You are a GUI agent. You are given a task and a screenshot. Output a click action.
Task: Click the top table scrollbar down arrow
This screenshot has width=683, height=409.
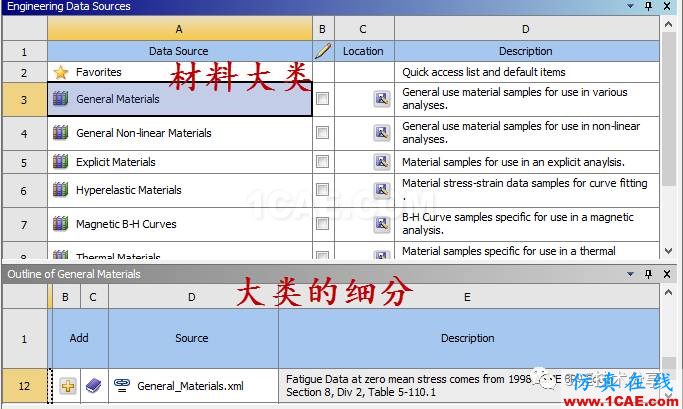pyautogui.click(x=669, y=250)
